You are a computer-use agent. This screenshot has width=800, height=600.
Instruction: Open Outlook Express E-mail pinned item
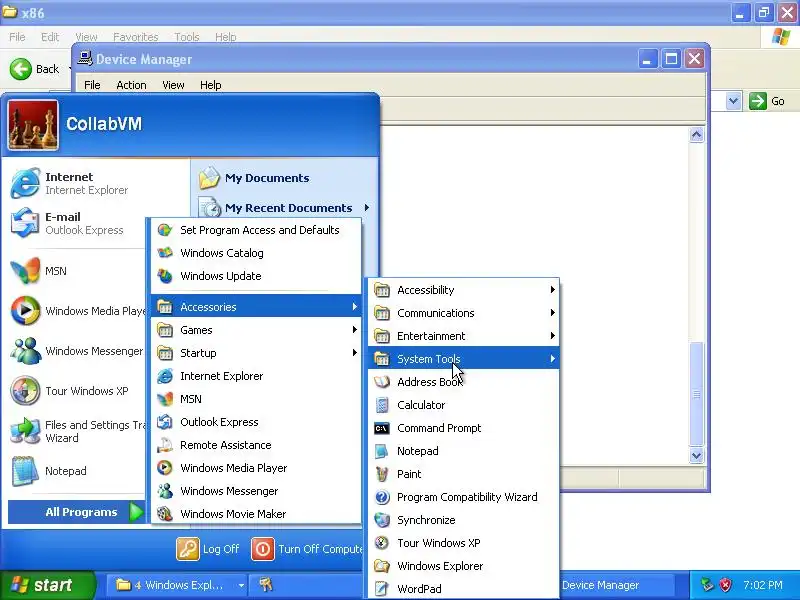[x=77, y=223]
